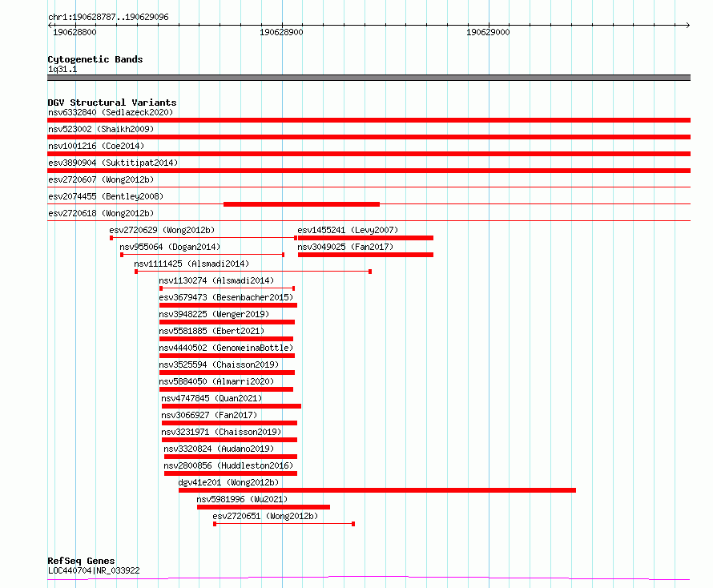The height and width of the screenshot is (588, 713).
Task: Open nsv1001216 (Coe2014) variant
Action: tap(96, 146)
